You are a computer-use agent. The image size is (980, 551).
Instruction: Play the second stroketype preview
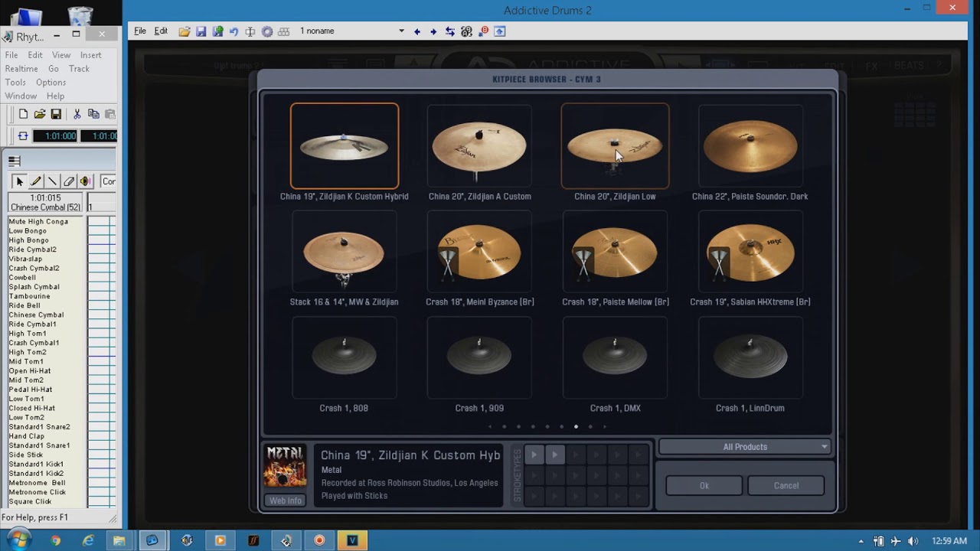[555, 455]
